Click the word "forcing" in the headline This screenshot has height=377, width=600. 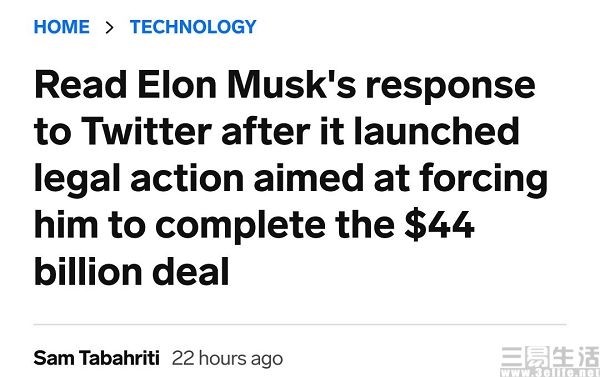484,180
